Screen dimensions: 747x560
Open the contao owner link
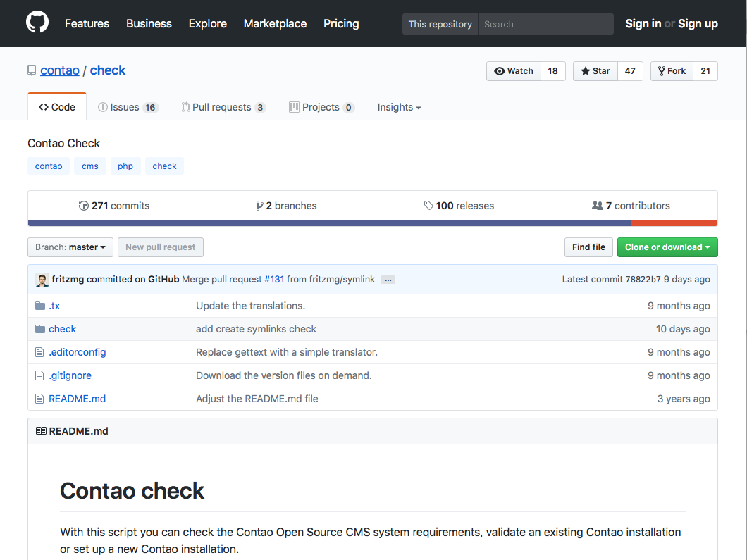tap(60, 70)
